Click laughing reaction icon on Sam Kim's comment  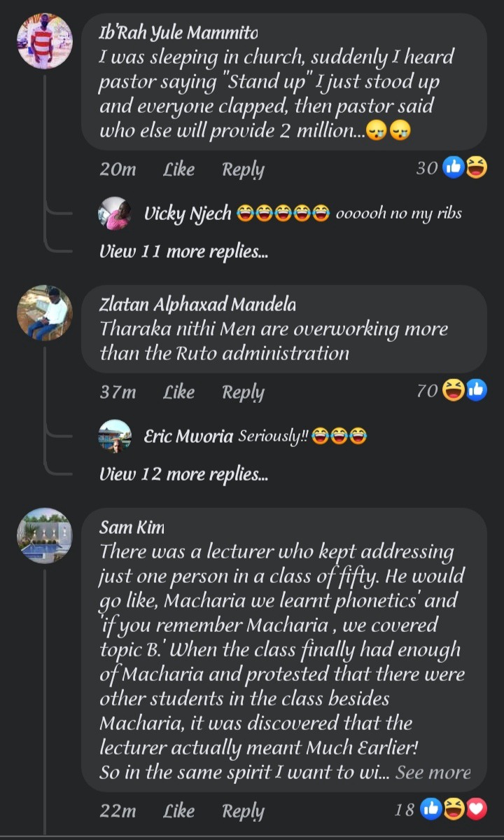(x=454, y=809)
